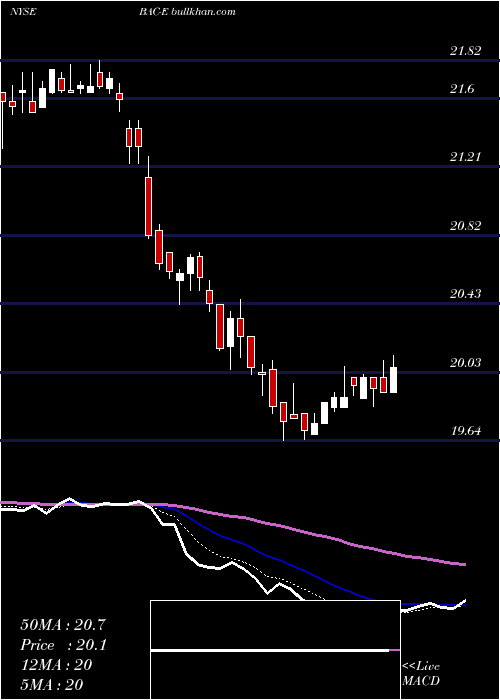
Task: Click the <<Live MACD label
Action: (x=421, y=674)
